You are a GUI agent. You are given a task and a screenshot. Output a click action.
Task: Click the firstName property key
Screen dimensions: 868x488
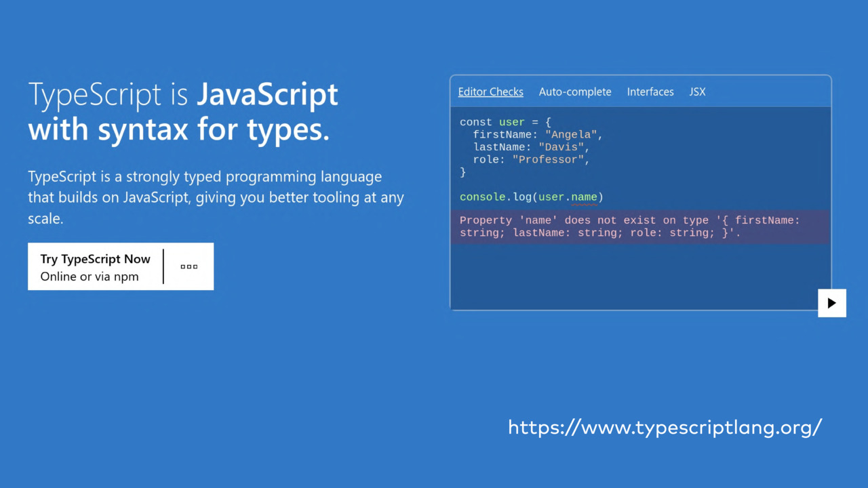click(x=502, y=135)
